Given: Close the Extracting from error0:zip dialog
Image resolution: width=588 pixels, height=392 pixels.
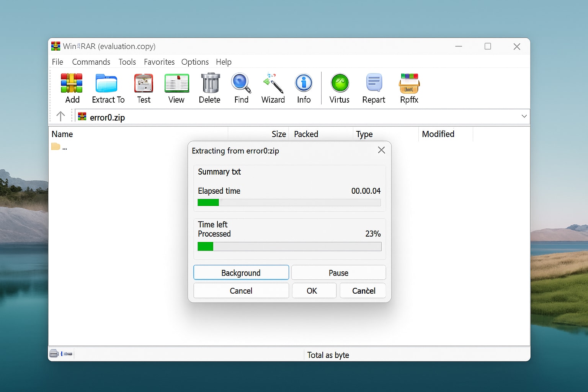Looking at the screenshot, I should click(381, 150).
